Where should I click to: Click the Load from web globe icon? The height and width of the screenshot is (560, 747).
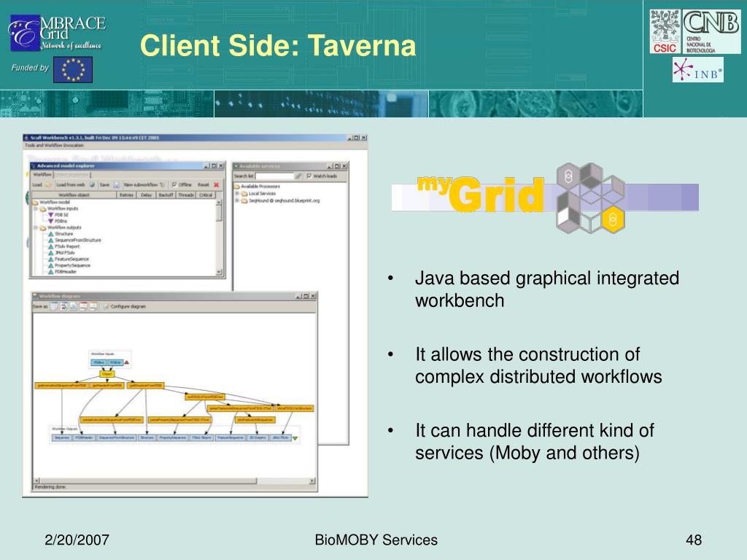tap(92, 184)
